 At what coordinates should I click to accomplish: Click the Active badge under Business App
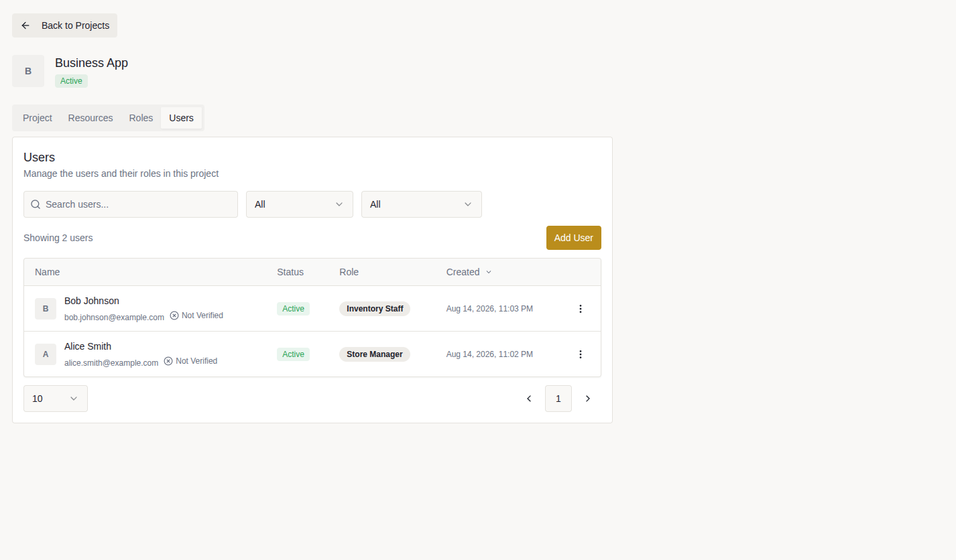[x=71, y=81]
